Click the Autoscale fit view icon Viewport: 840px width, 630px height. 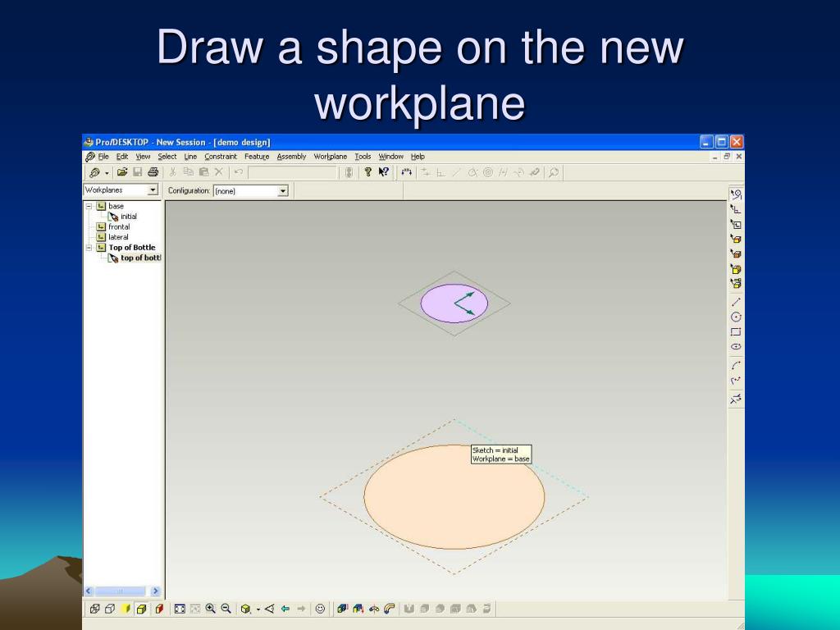(180, 609)
